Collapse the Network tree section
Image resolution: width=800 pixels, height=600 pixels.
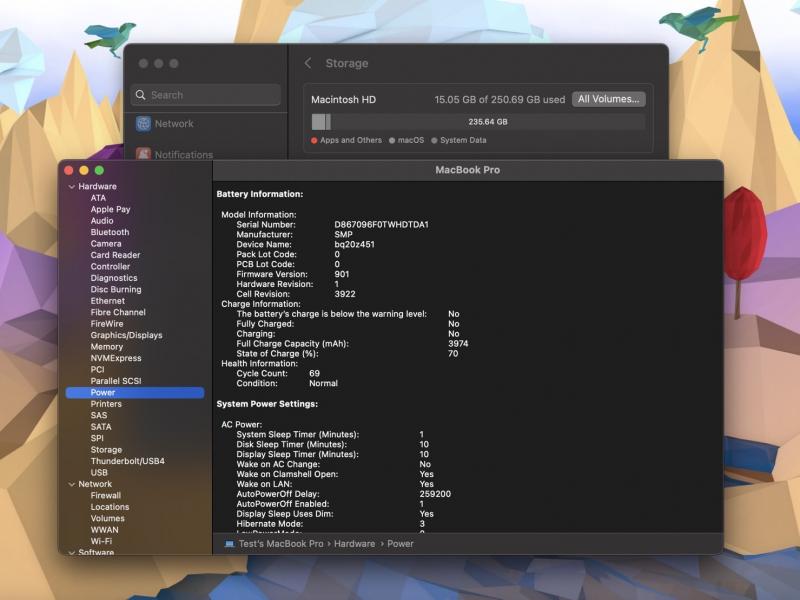click(x=71, y=484)
